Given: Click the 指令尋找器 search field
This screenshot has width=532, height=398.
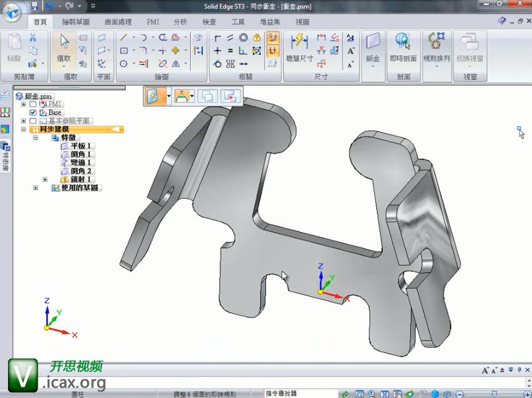Looking at the screenshot, I should [301, 394].
